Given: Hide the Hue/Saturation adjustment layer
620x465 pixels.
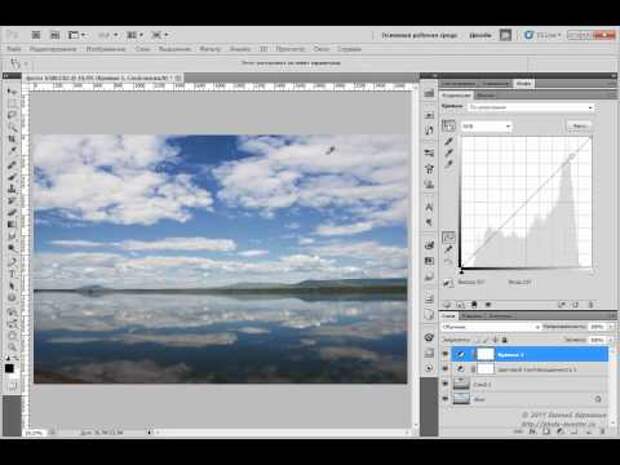Looking at the screenshot, I should (x=445, y=369).
